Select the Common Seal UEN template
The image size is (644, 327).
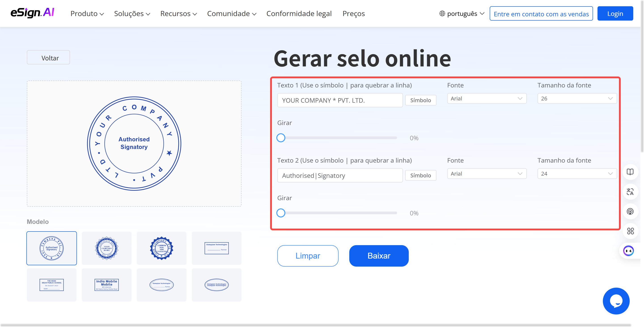[x=161, y=248]
